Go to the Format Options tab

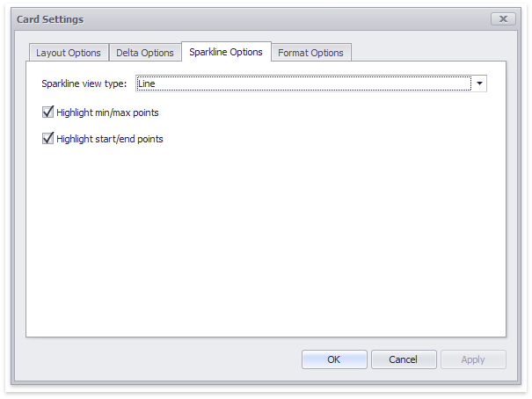(310, 53)
